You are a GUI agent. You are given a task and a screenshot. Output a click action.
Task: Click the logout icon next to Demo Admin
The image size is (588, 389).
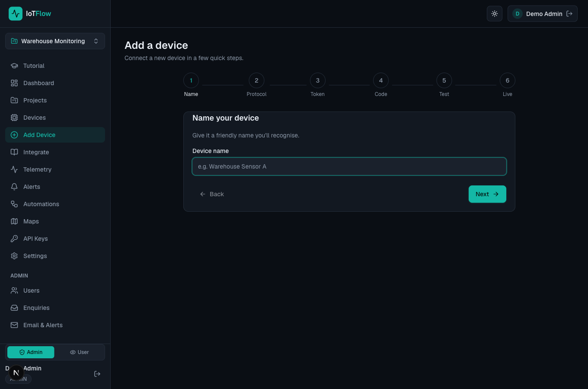569,14
